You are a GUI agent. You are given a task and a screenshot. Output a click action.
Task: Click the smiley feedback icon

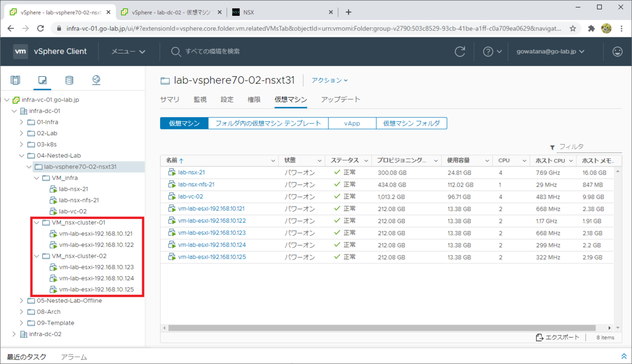617,52
